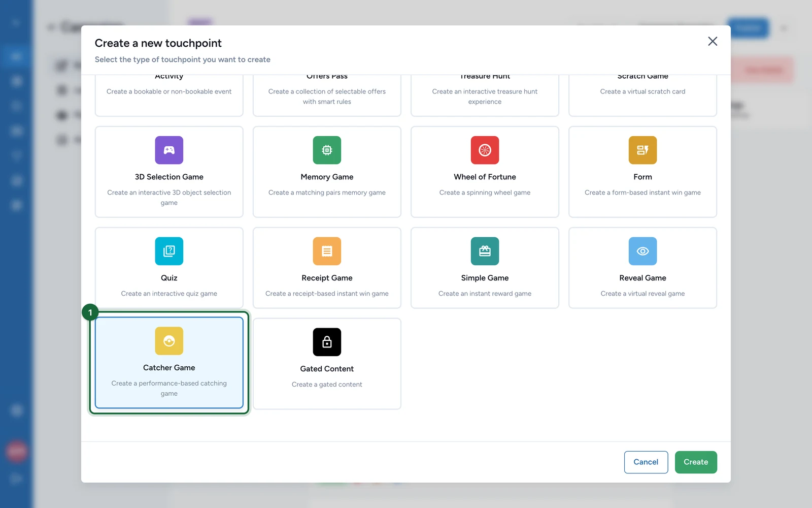Click 'Create a form-based instant win game' text
812x508 pixels.
click(x=642, y=193)
